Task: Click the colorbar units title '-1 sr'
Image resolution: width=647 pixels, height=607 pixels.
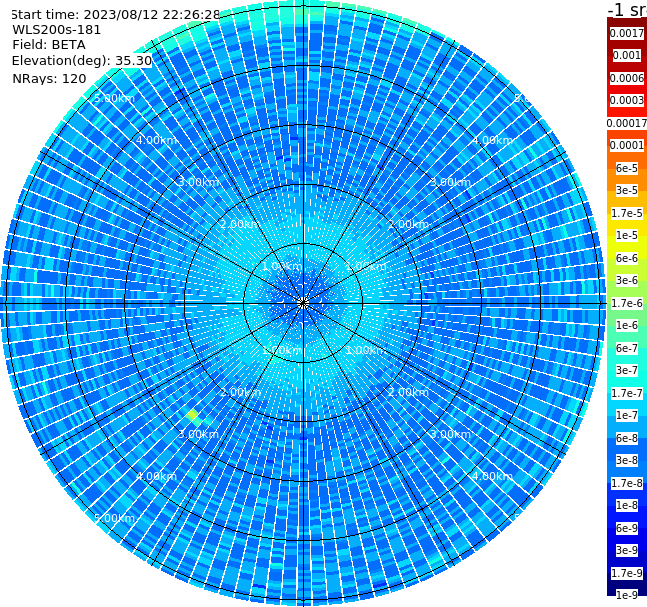Action: click(x=627, y=10)
